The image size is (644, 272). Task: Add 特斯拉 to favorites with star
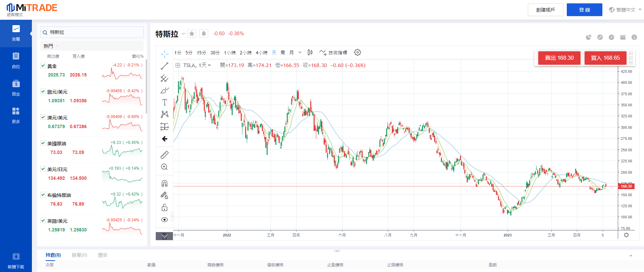click(x=192, y=34)
